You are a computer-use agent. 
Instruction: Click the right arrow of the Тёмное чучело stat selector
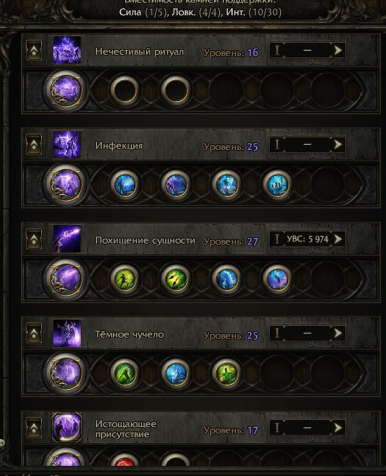pyautogui.click(x=338, y=333)
